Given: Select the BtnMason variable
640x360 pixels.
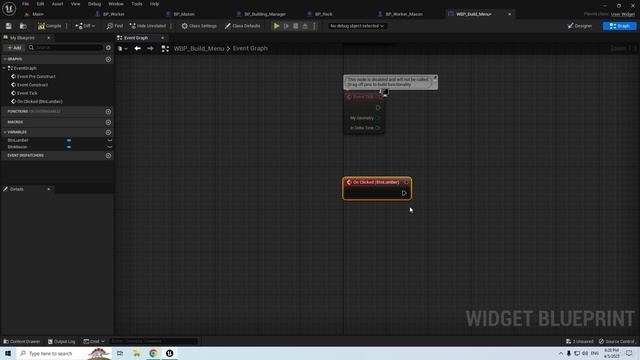Looking at the screenshot, I should point(18,147).
